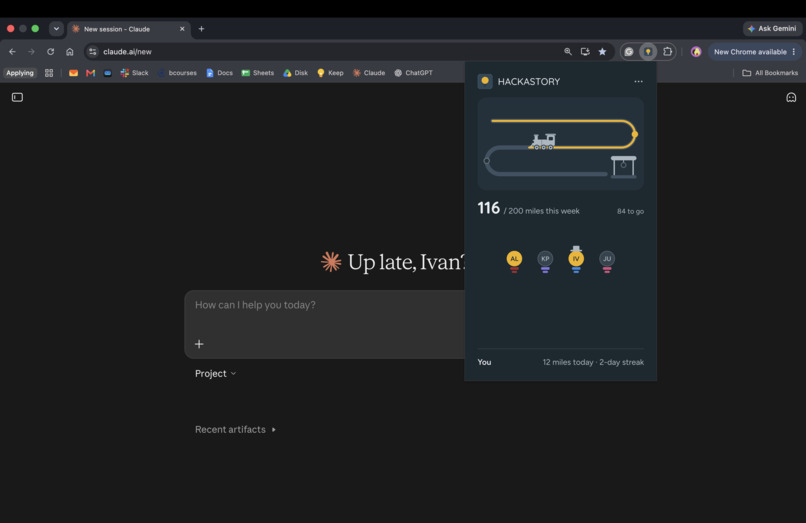Click the Chrome update kebab menu dots
Image resolution: width=806 pixels, height=523 pixels.
pyautogui.click(x=794, y=52)
